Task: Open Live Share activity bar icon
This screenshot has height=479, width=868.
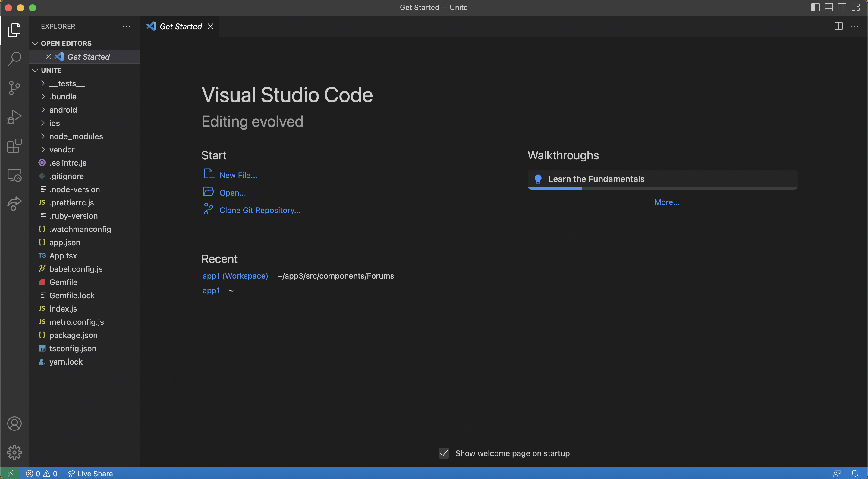Action: coord(14,203)
